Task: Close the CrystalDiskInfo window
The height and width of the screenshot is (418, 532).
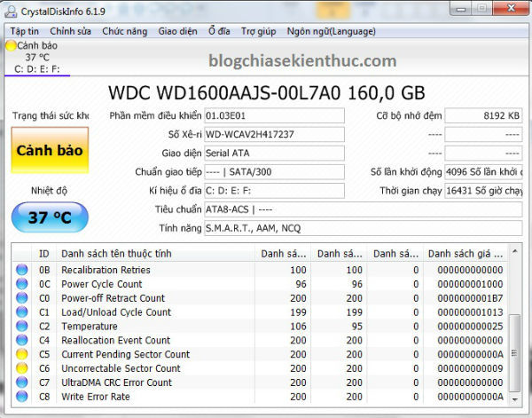Action: (511, 8)
